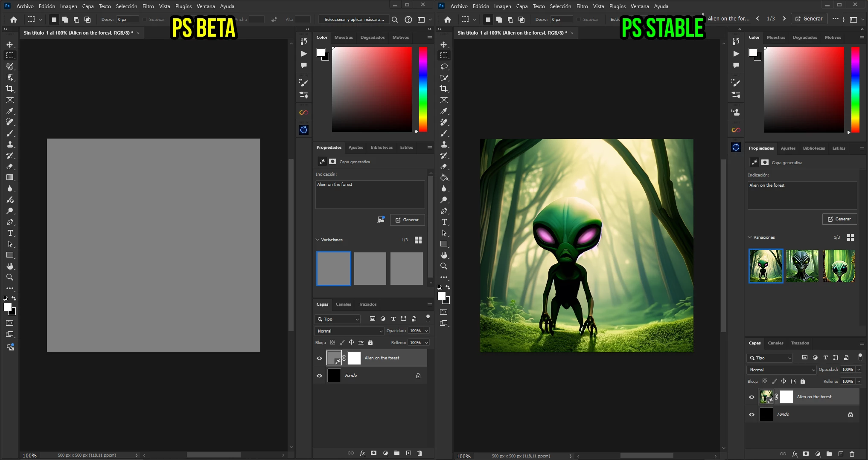Click the Indicación prompt field in PS Beta

pyautogui.click(x=370, y=194)
